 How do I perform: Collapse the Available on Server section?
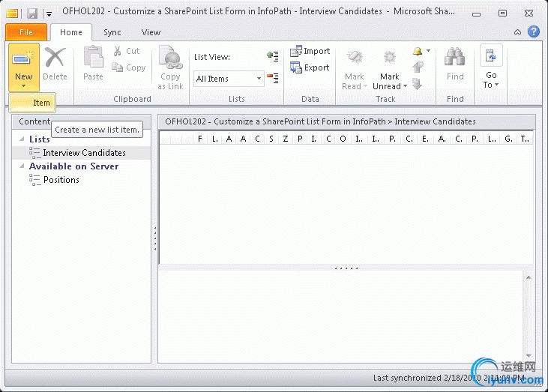pyautogui.click(x=22, y=166)
